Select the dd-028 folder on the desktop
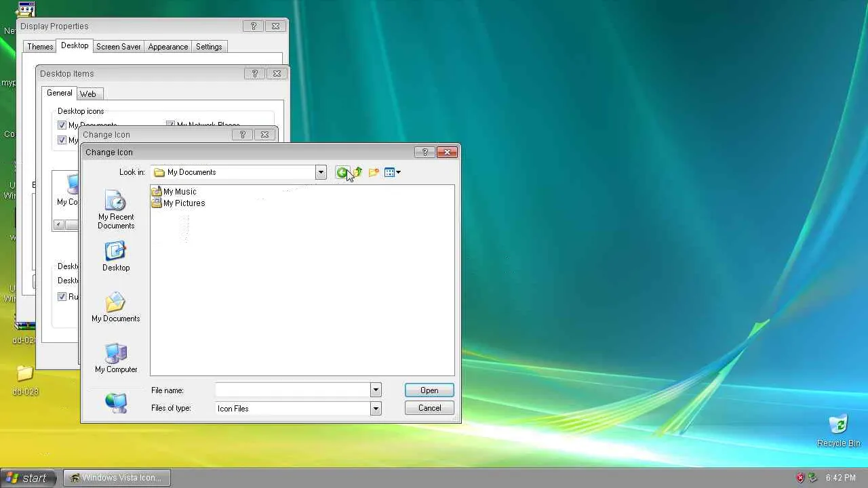This screenshot has height=488, width=868. click(25, 380)
